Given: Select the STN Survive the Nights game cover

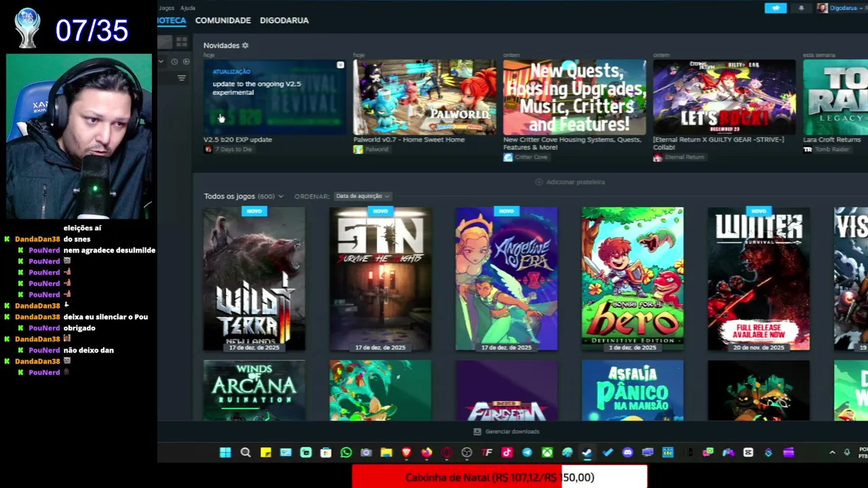Looking at the screenshot, I should 380,279.
